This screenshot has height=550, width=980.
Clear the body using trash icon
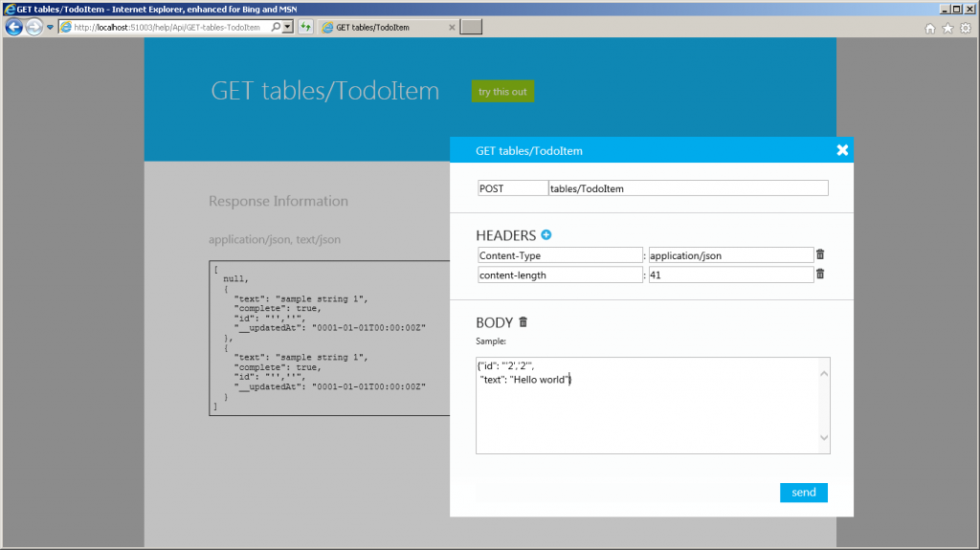click(x=523, y=323)
